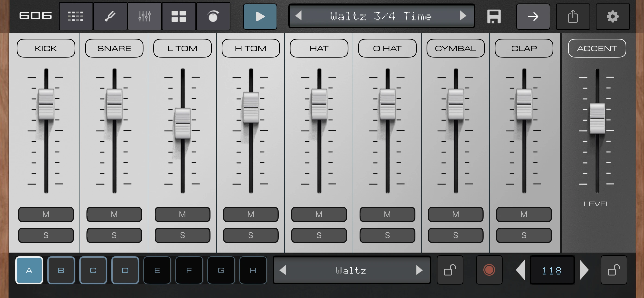
Task: Open the tuning fork sound editor
Action: pos(110,16)
